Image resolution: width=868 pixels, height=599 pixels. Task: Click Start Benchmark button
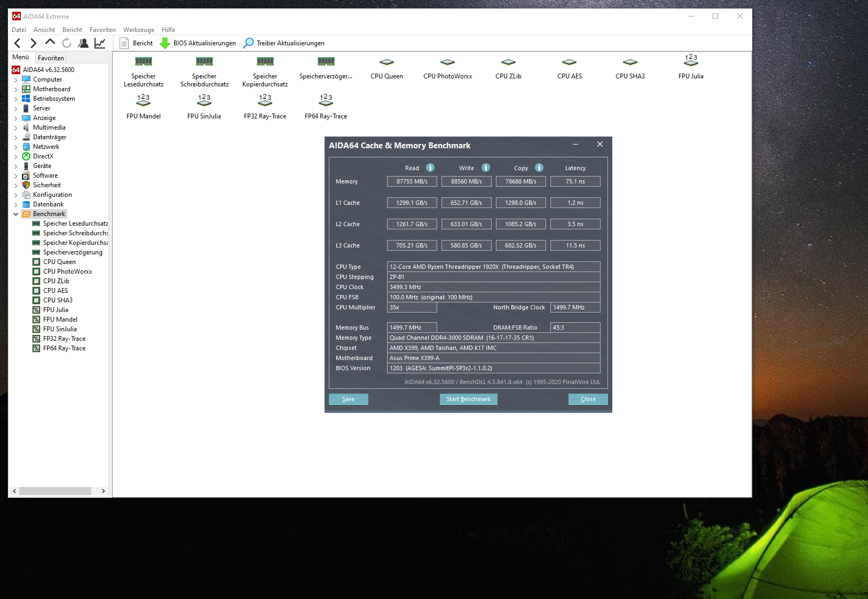(x=468, y=399)
